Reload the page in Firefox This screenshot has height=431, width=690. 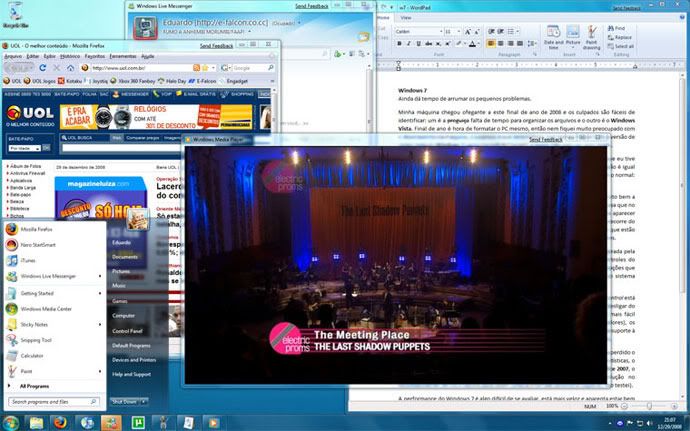point(44,67)
